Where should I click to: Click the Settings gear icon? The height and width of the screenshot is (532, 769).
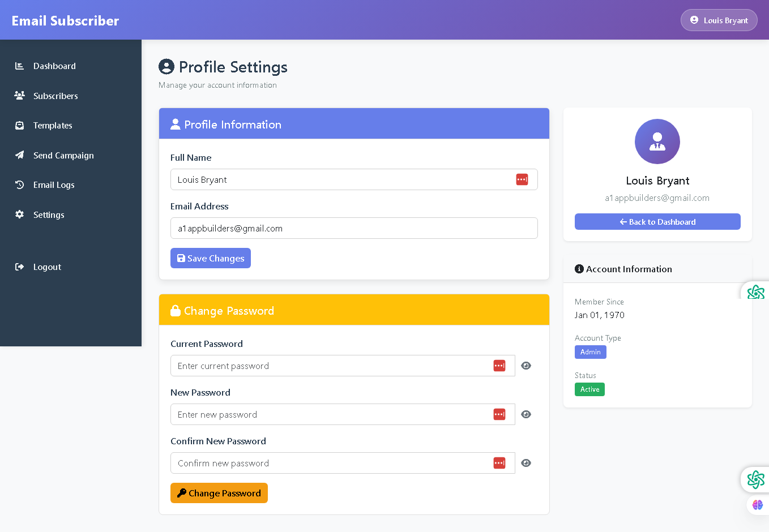point(19,214)
